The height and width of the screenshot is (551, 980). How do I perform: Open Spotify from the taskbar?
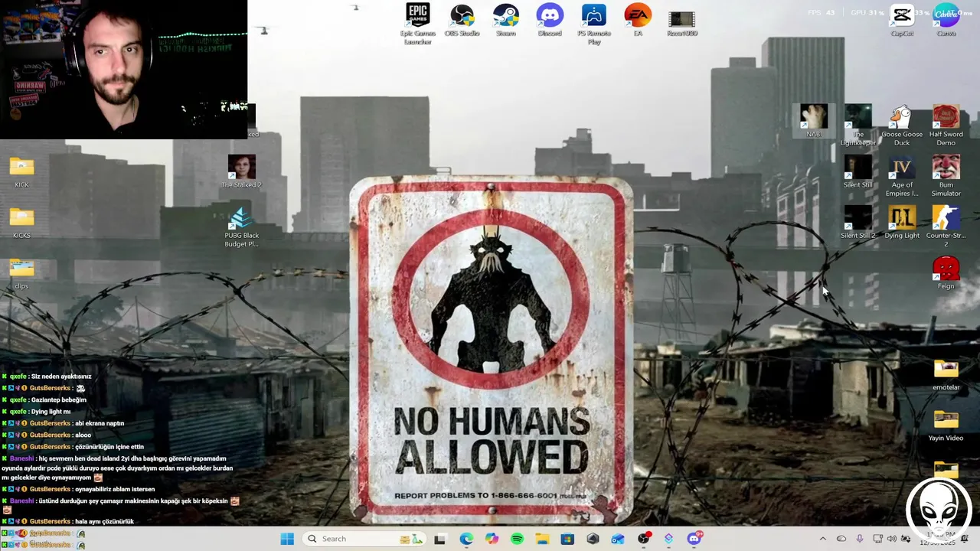click(x=517, y=539)
